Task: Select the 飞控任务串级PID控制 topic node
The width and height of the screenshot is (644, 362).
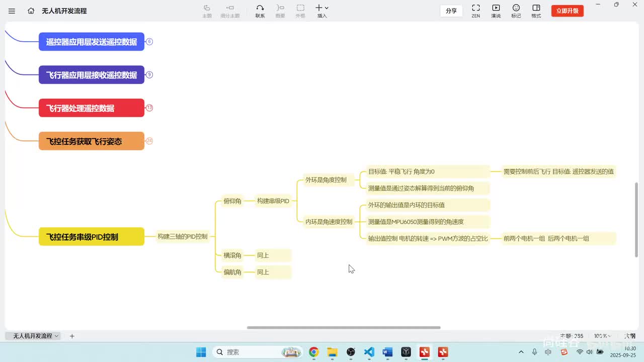Action: point(92,237)
